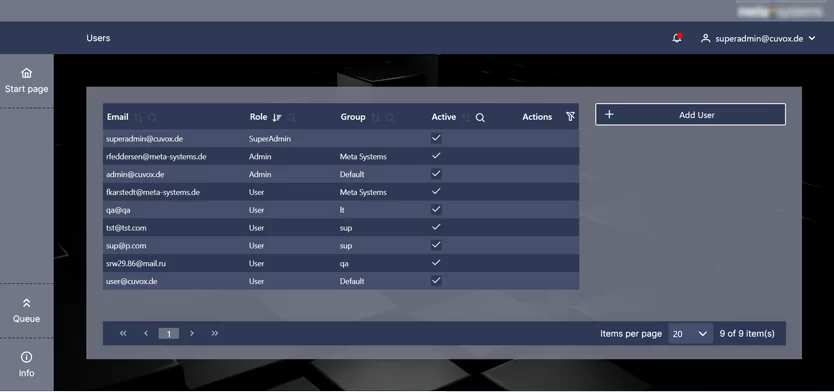
Task: Jump to the last page arrow
Action: (x=215, y=333)
